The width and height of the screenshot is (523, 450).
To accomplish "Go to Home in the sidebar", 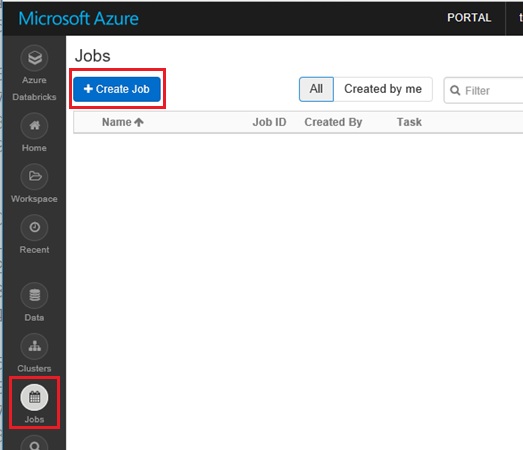I will (x=34, y=126).
